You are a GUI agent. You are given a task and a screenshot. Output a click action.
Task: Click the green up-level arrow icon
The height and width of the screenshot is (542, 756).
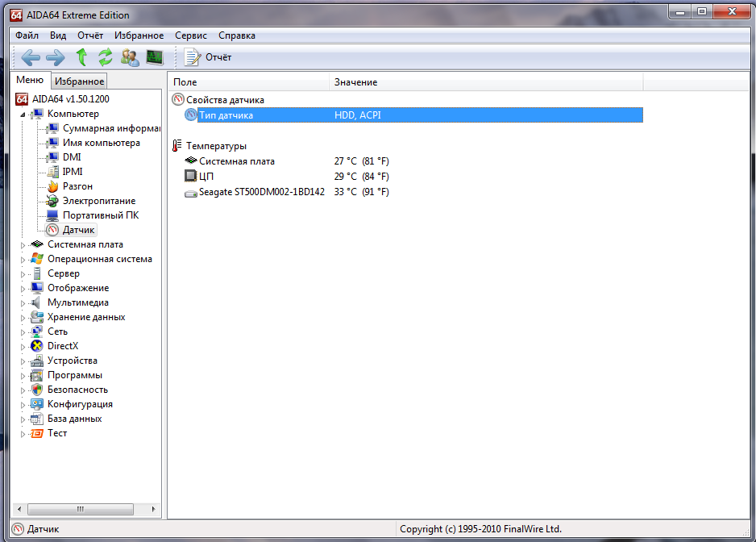[81, 57]
